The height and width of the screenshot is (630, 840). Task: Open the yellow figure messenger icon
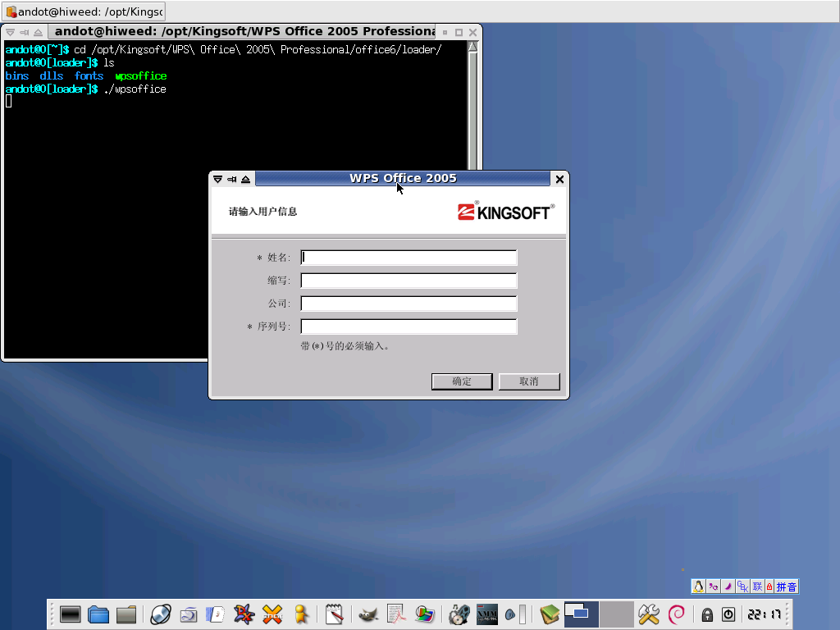[301, 614]
